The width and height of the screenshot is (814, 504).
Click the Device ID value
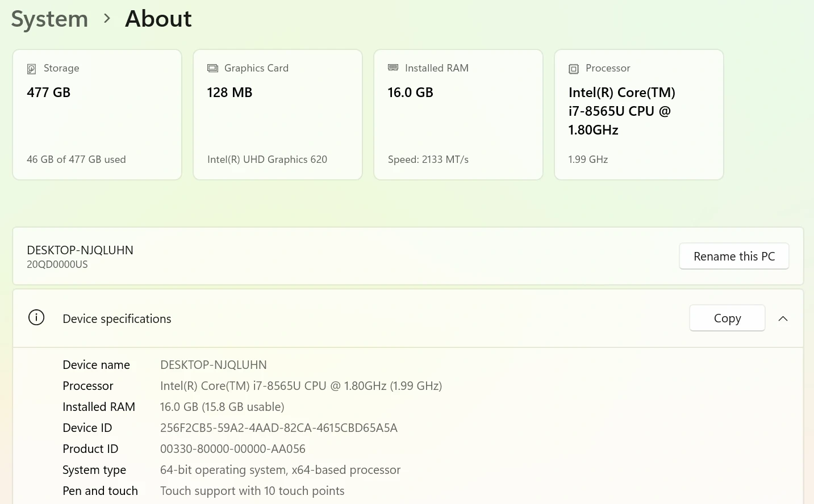(x=278, y=428)
